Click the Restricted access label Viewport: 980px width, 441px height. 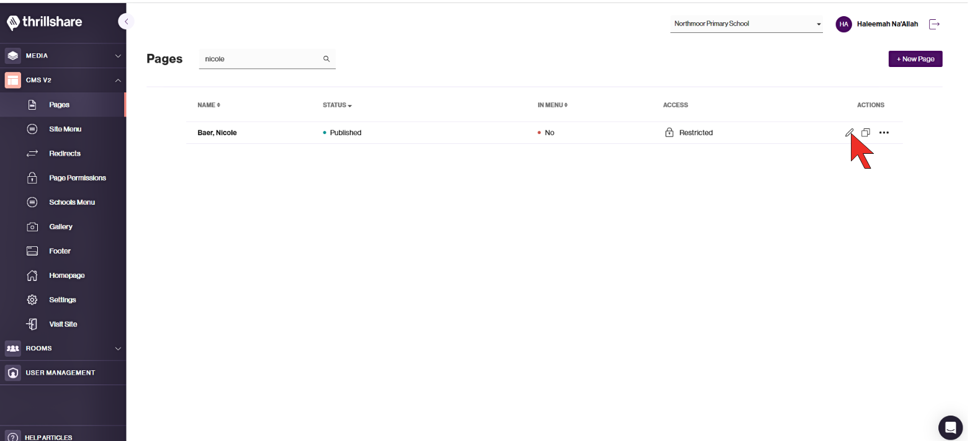696,133
